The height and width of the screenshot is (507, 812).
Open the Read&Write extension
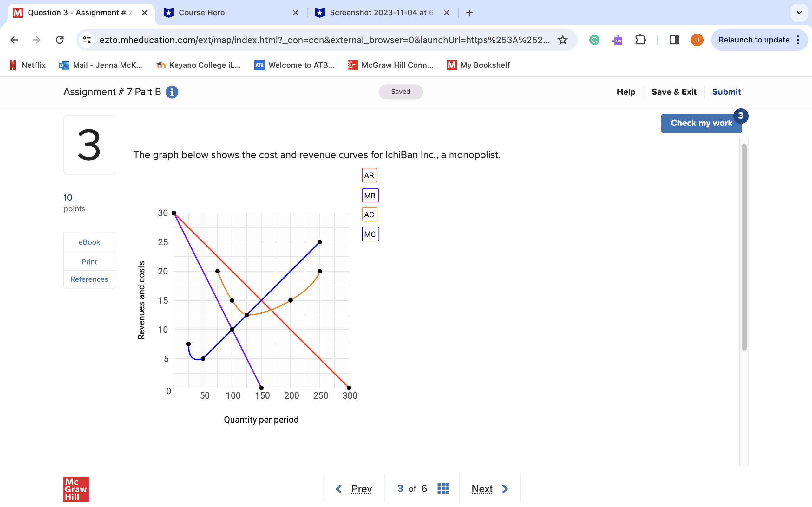617,40
